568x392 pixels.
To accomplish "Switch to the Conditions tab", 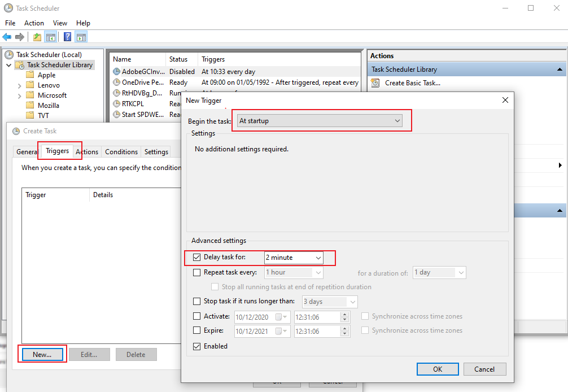I will pyautogui.click(x=121, y=152).
